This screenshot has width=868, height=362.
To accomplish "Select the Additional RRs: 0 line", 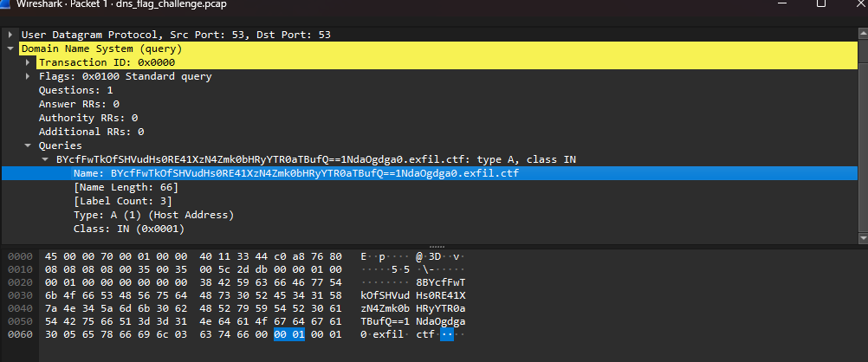I will click(x=91, y=132).
